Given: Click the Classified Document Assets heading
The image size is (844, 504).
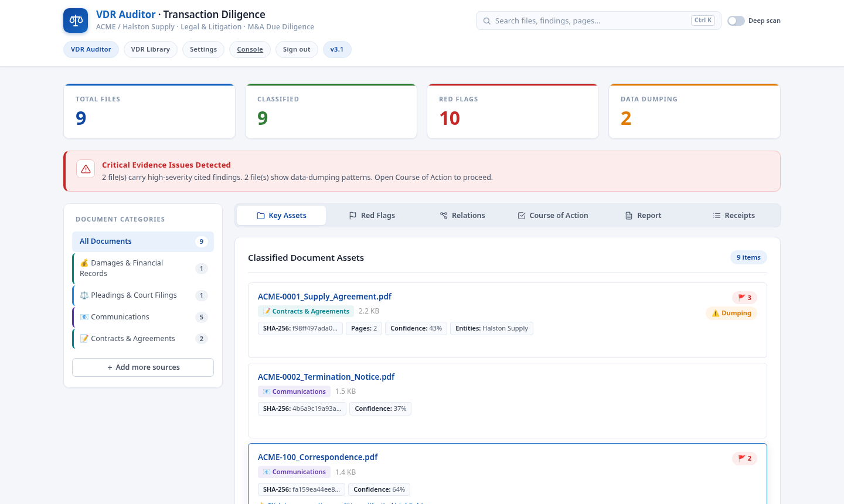Looking at the screenshot, I should pyautogui.click(x=306, y=258).
